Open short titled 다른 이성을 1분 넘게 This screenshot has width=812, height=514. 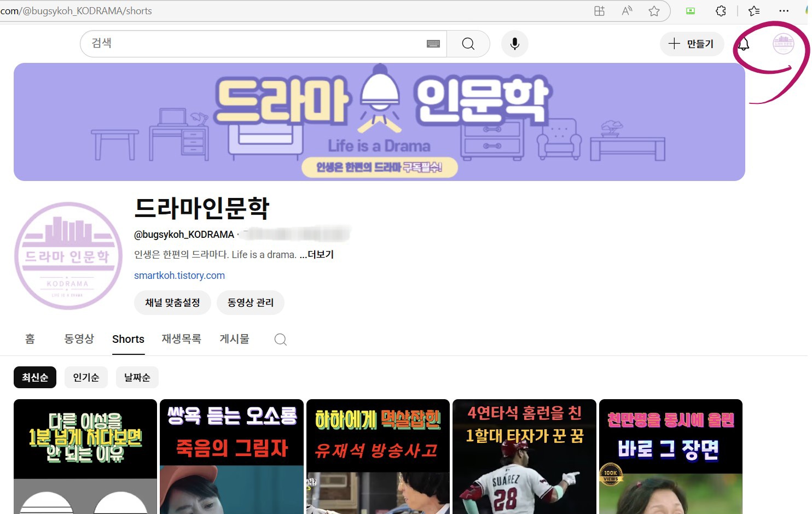pos(85,457)
